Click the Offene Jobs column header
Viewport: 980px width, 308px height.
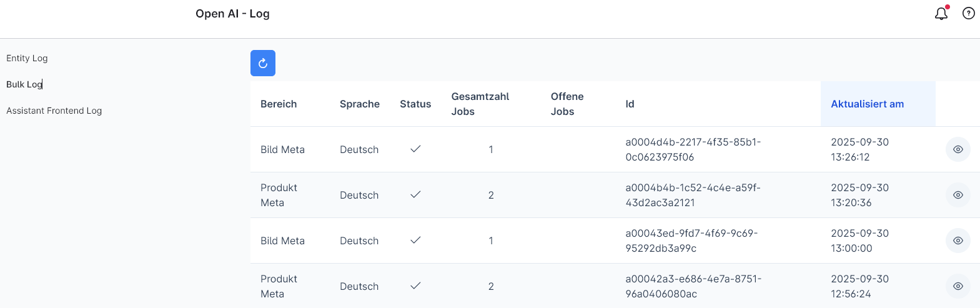567,104
